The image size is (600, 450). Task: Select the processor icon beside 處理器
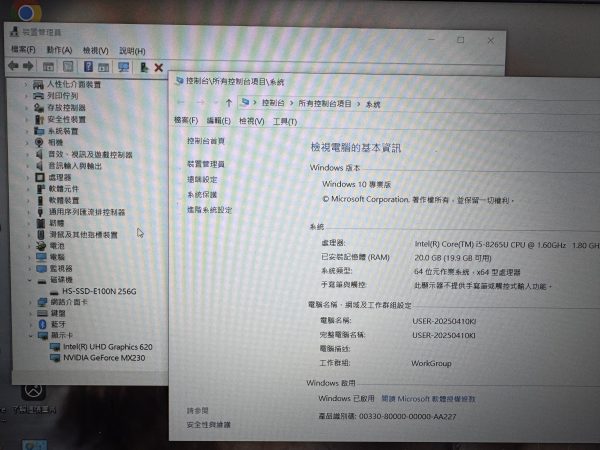pos(40,177)
